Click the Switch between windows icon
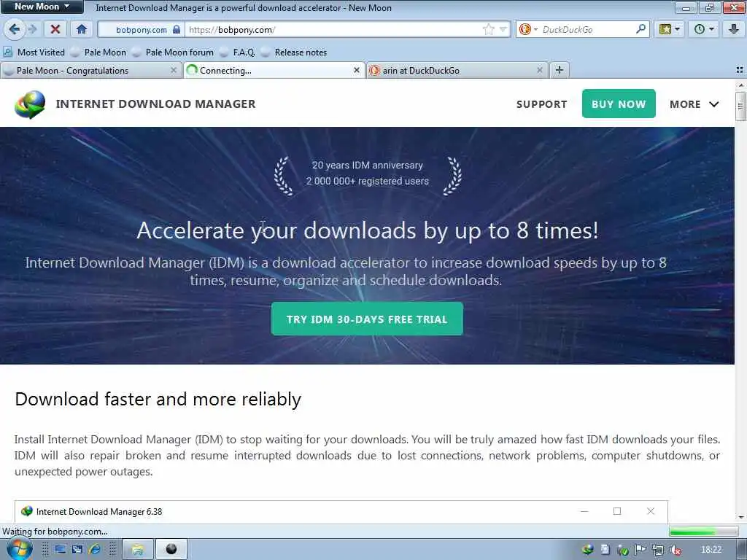This screenshot has height=560, width=747. [x=77, y=550]
